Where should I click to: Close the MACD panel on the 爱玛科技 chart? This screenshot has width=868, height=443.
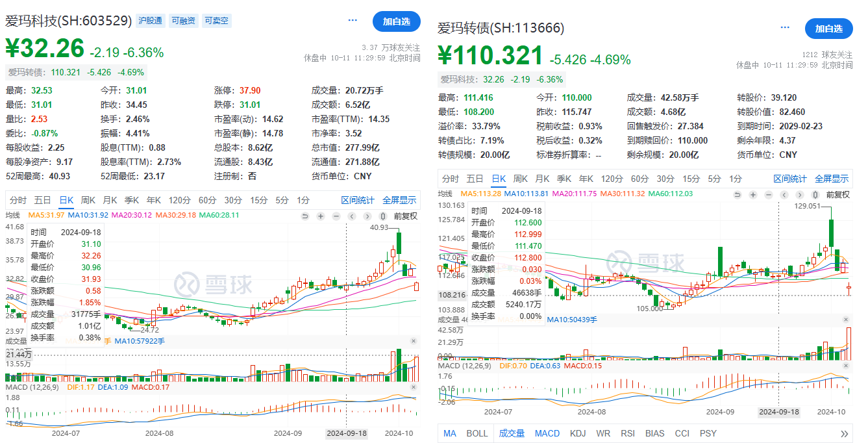(414, 387)
